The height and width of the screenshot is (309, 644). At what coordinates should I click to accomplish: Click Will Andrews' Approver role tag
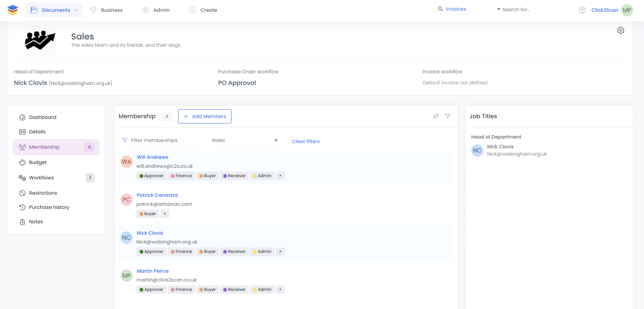point(151,176)
